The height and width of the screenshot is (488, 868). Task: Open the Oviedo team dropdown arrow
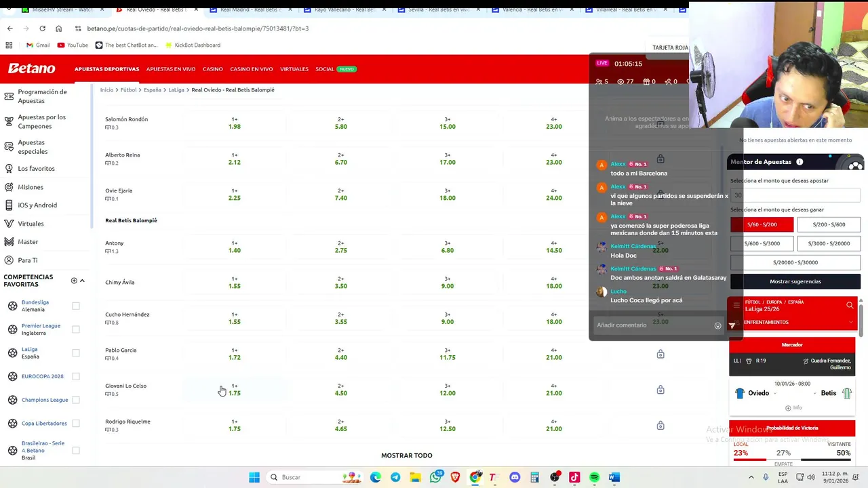tap(775, 394)
